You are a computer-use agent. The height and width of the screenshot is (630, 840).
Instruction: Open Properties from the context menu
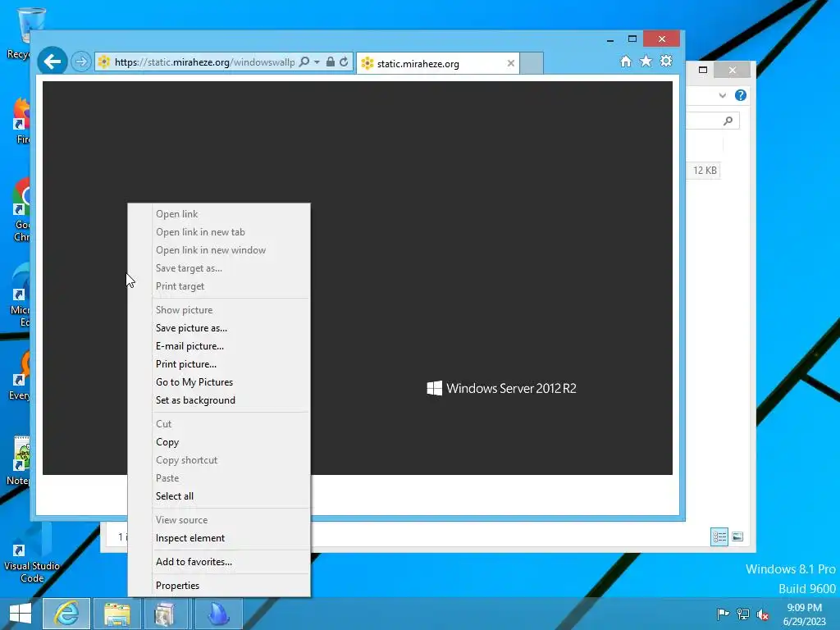pos(177,586)
